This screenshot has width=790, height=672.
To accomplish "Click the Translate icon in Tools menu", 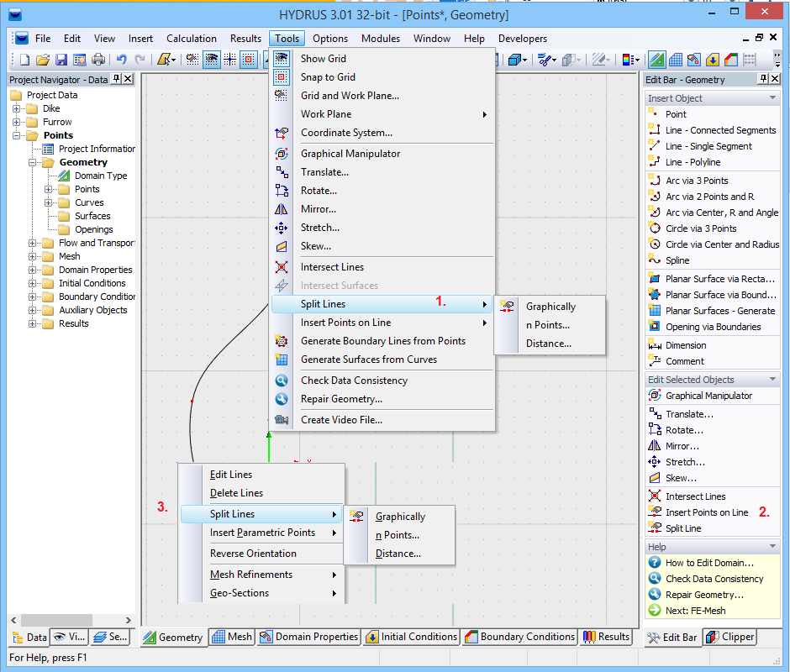I will [282, 172].
